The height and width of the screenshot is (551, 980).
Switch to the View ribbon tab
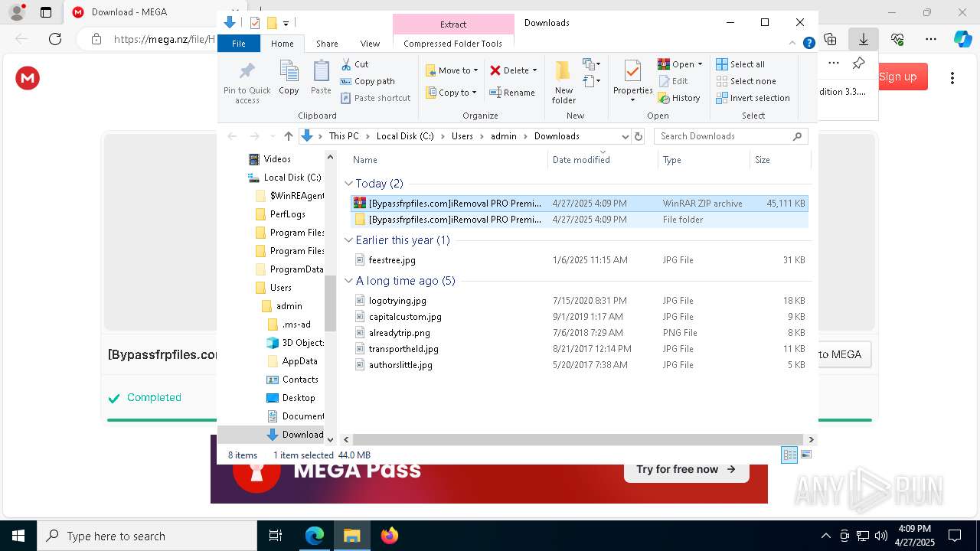click(x=370, y=44)
